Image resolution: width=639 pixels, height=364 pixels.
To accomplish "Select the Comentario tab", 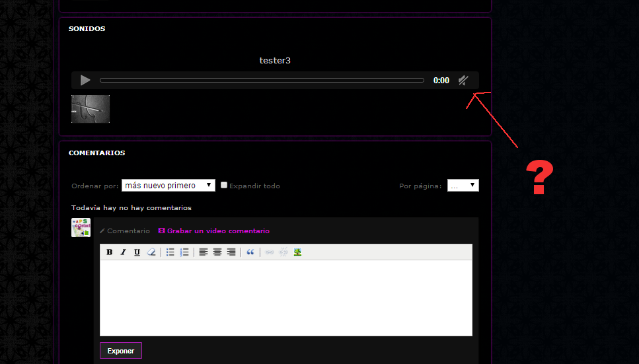I will click(x=125, y=231).
